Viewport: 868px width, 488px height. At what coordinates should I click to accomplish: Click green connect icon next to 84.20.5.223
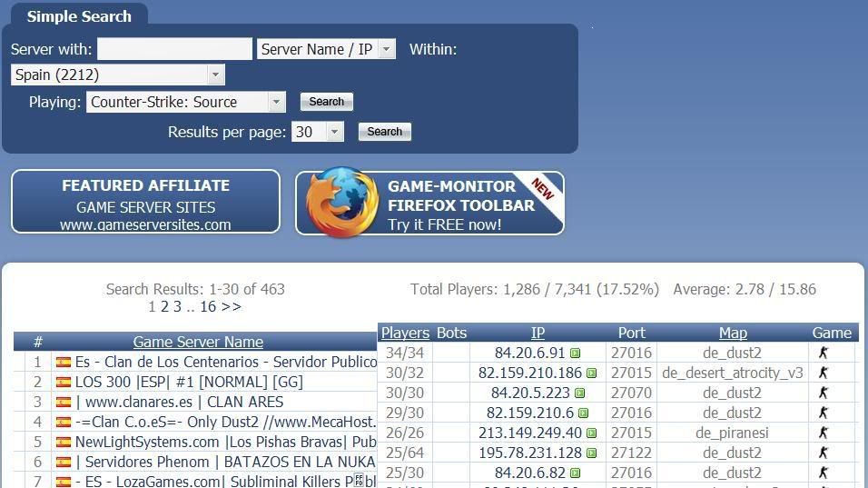point(579,393)
